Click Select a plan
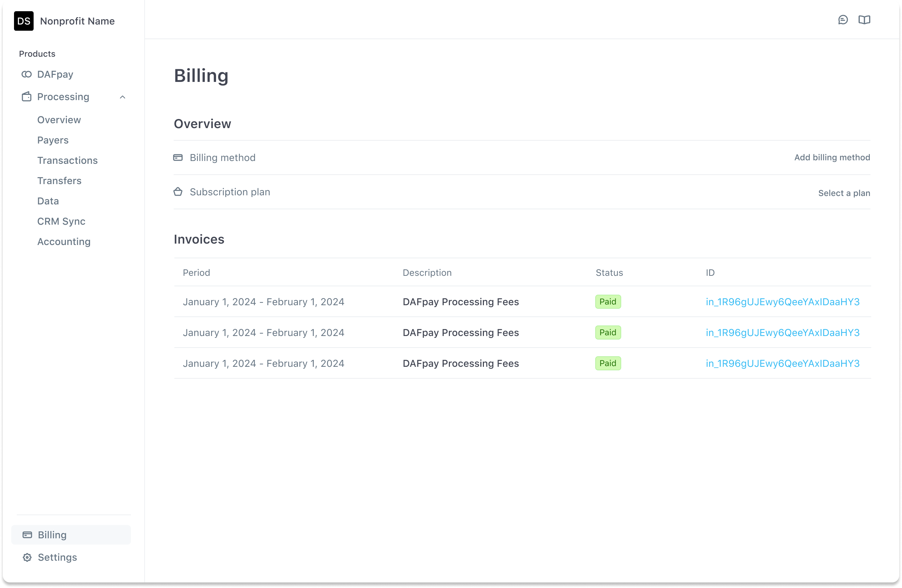The image size is (902, 588). (x=844, y=193)
